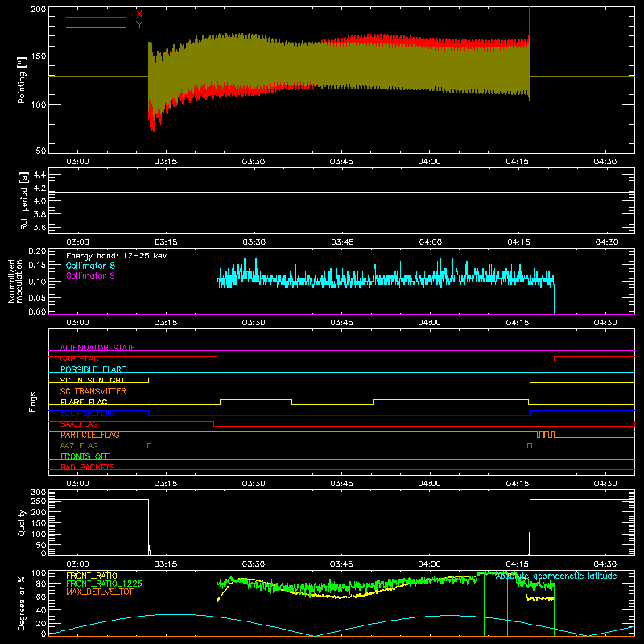Click the 0.15 tick on modulation axis

[37, 266]
